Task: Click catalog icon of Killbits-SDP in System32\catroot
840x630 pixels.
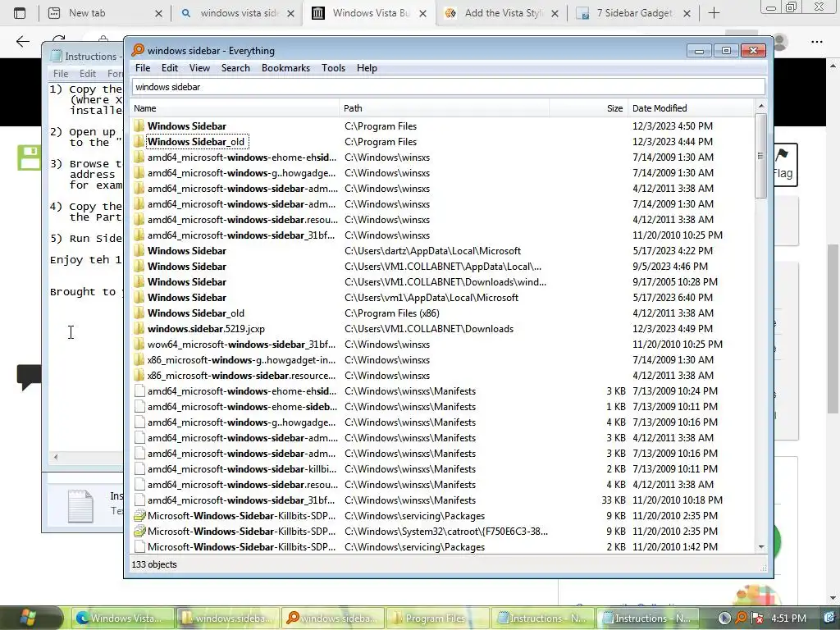Action: tap(139, 532)
